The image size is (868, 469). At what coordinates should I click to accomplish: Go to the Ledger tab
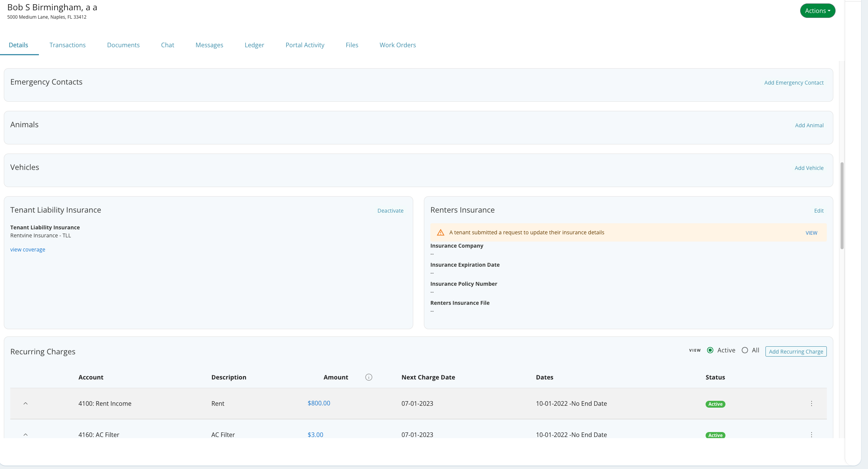254,45
